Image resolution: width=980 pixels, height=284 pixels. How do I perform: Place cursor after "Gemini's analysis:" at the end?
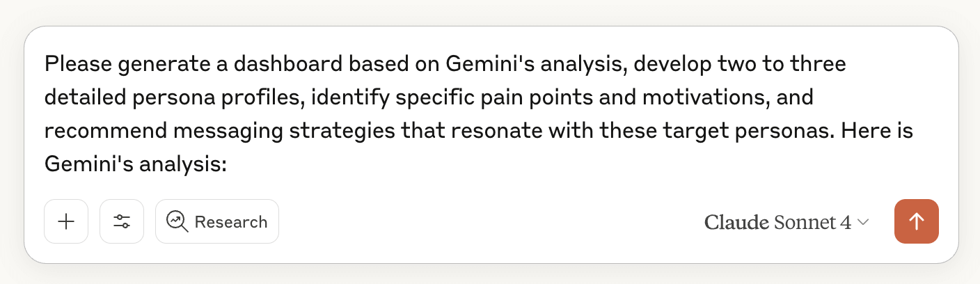click(229, 164)
